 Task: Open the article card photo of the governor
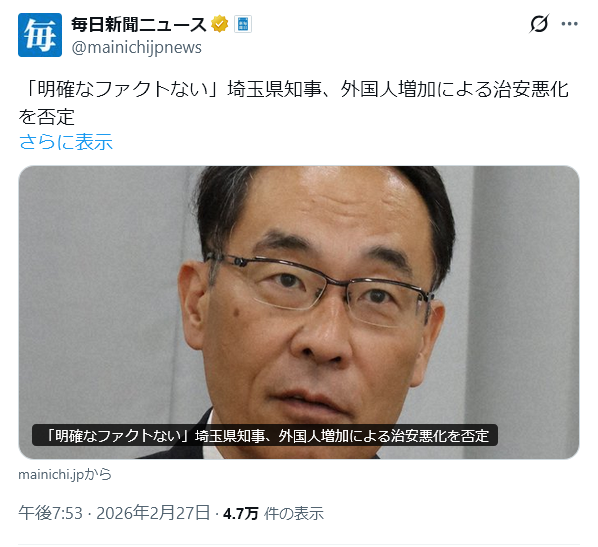pos(299,312)
